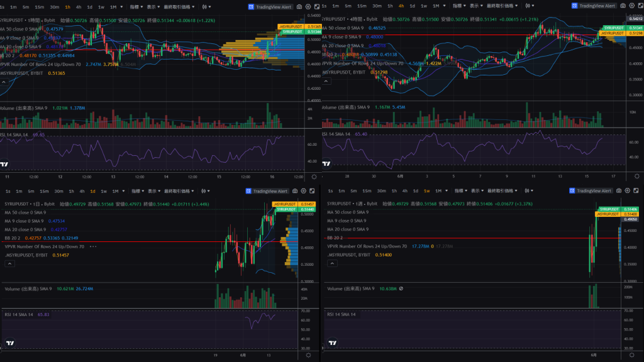Screen dimensions: 644x362
Task: Click the compare-symbol icon on 4-hour chart toolbar
Action: (x=528, y=6)
